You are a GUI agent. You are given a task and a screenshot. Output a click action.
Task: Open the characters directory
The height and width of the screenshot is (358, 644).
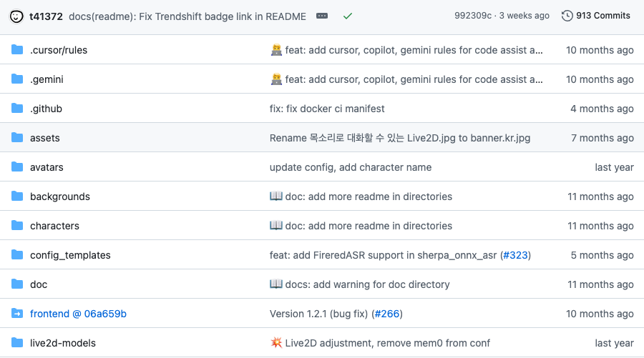[54, 226]
